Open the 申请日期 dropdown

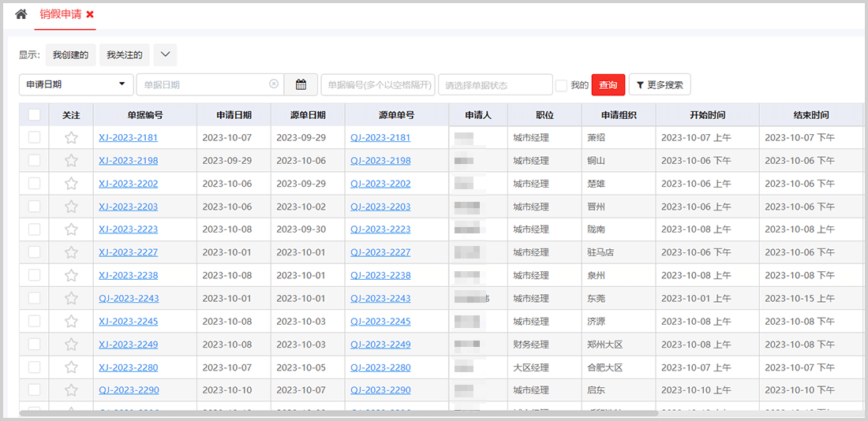[x=76, y=84]
